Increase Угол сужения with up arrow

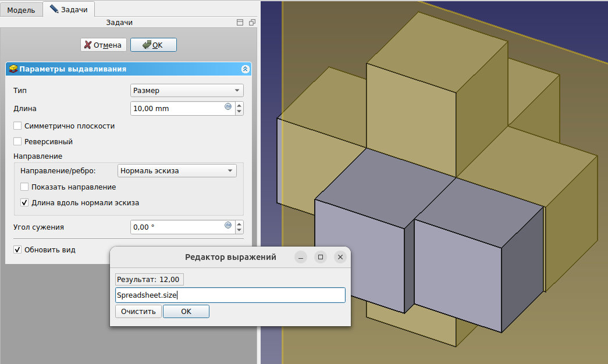click(x=239, y=224)
